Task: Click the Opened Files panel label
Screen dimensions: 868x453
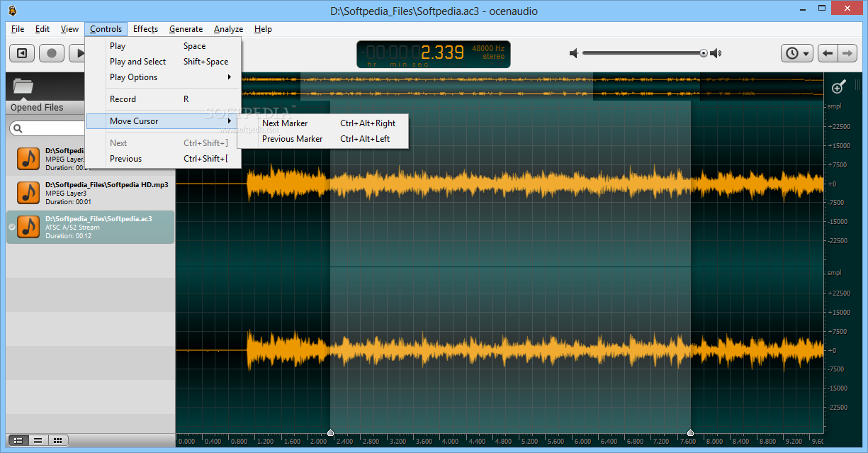Action: coord(37,108)
